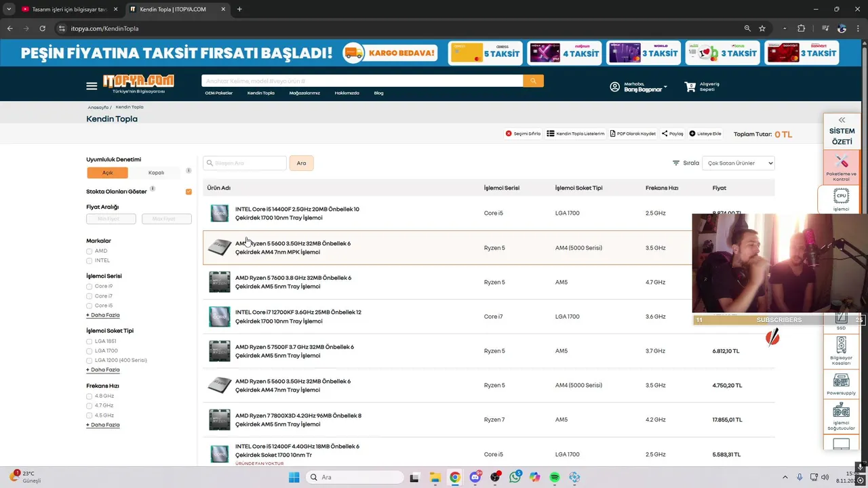
Task: Open AMD Ryzen 5 7600 product link
Action: pyautogui.click(x=293, y=282)
